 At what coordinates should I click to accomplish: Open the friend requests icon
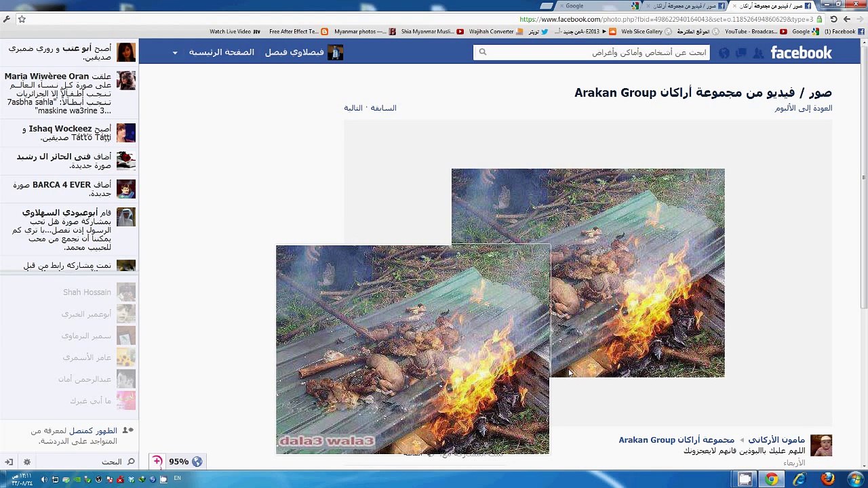coord(758,53)
